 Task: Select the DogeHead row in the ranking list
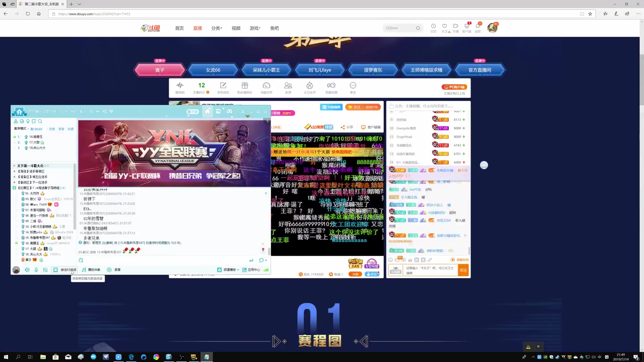(x=428, y=137)
